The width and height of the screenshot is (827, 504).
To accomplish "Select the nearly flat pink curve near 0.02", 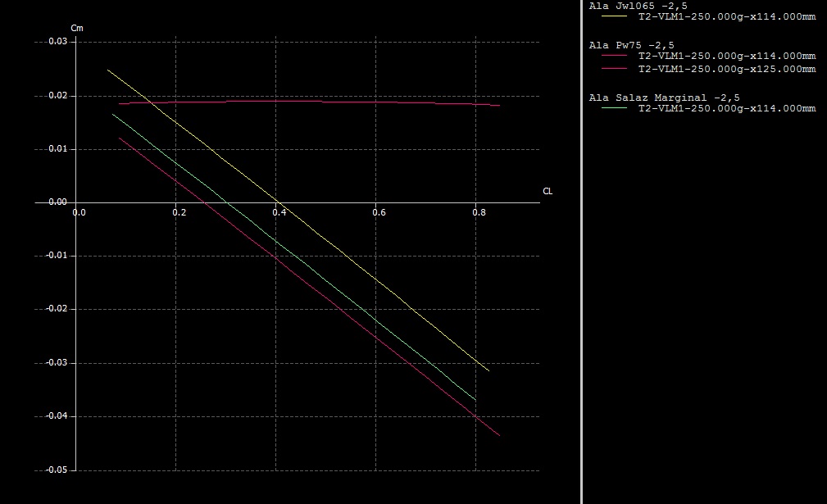I will (328, 101).
